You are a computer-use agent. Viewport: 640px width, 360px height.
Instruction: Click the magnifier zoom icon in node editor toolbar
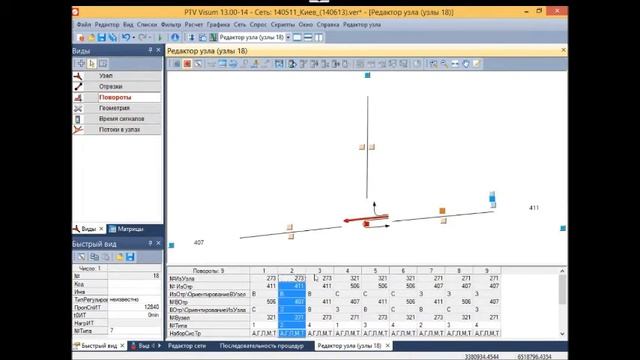point(444,64)
